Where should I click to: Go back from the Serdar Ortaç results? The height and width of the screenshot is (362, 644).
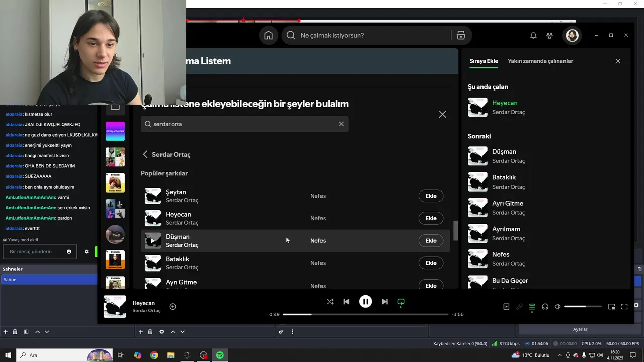coord(145,154)
